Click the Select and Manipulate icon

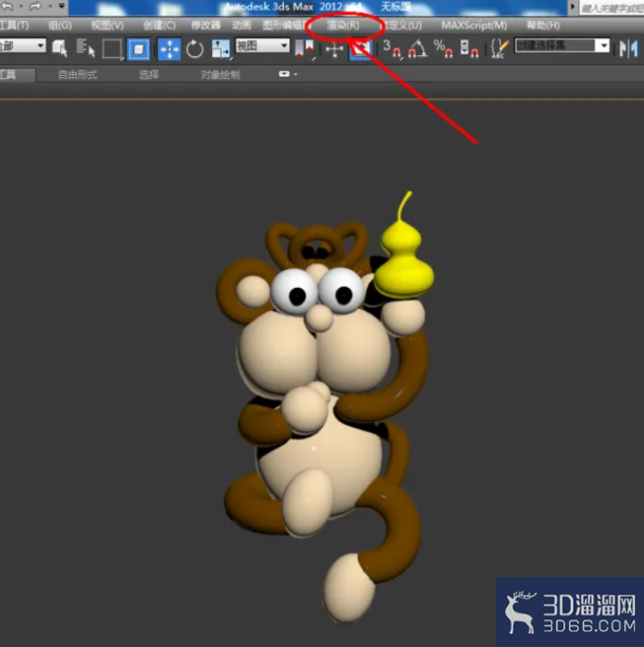click(334, 50)
